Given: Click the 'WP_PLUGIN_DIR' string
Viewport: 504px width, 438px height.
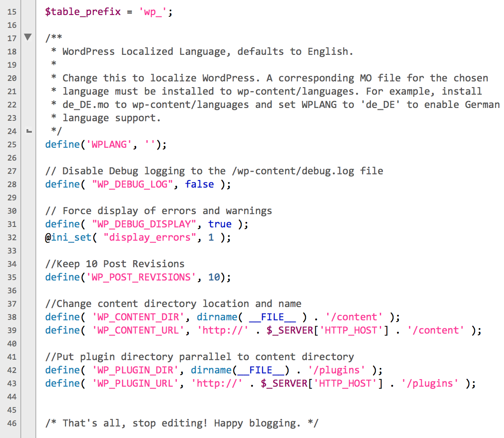Looking at the screenshot, I should pos(135,370).
